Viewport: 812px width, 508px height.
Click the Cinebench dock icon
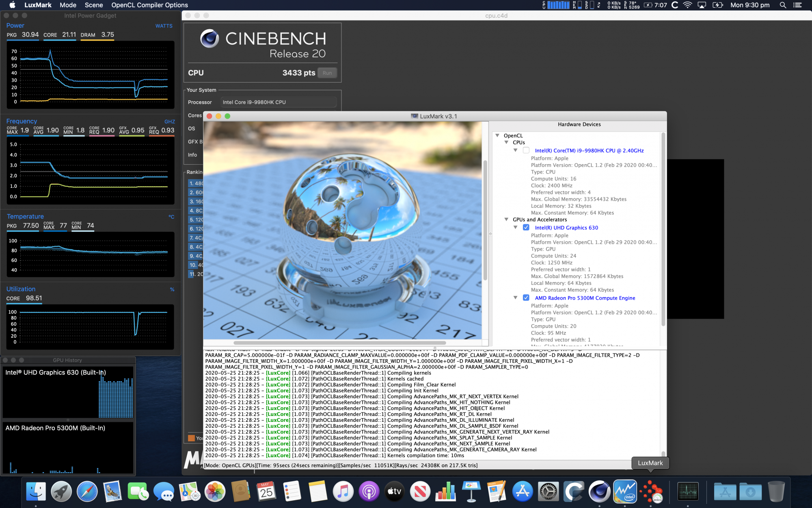[x=599, y=492]
